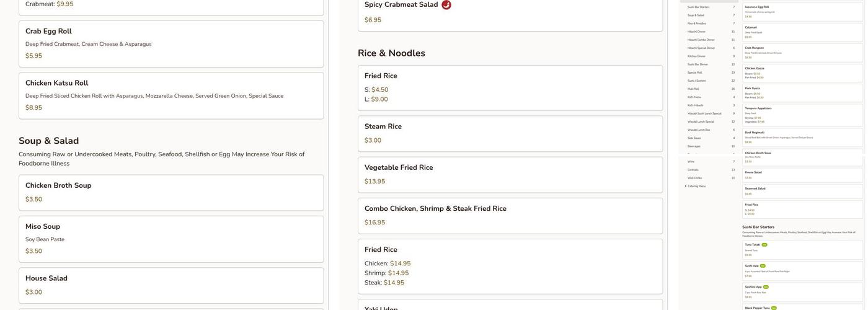
Task: Select the Chicken Katsu Roll item
Action: tap(171, 95)
